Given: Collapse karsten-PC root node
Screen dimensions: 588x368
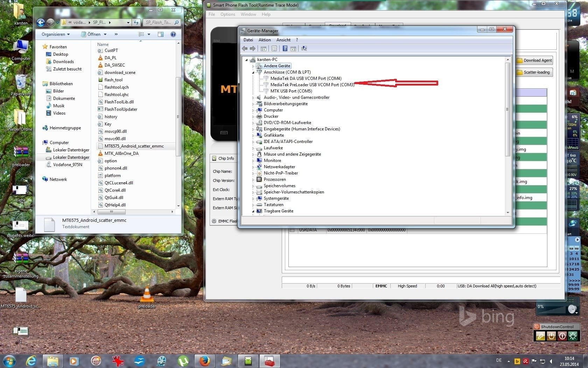Looking at the screenshot, I should pyautogui.click(x=246, y=60).
